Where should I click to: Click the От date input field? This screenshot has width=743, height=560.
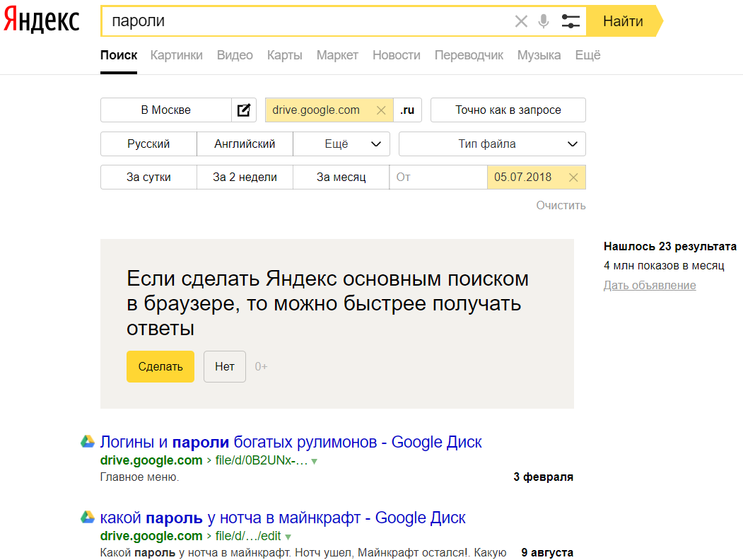pyautogui.click(x=438, y=177)
